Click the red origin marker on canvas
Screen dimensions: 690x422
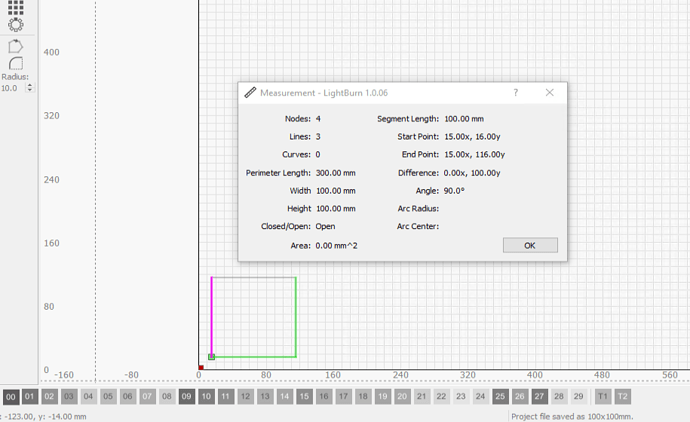[201, 367]
